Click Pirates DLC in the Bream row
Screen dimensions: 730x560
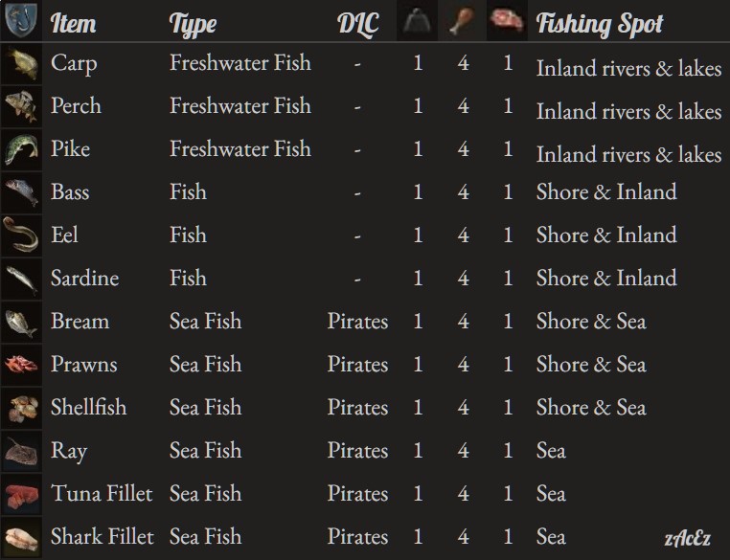coord(357,322)
